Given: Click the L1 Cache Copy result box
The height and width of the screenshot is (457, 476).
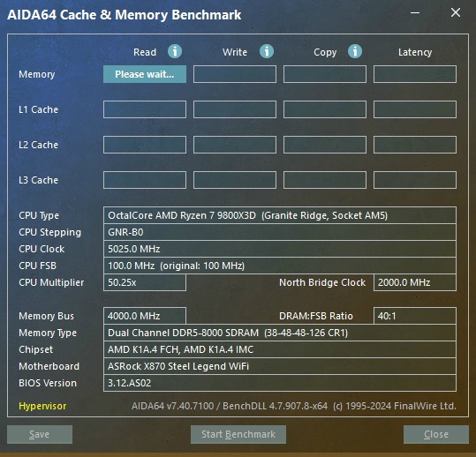Looking at the screenshot, I should [325, 109].
